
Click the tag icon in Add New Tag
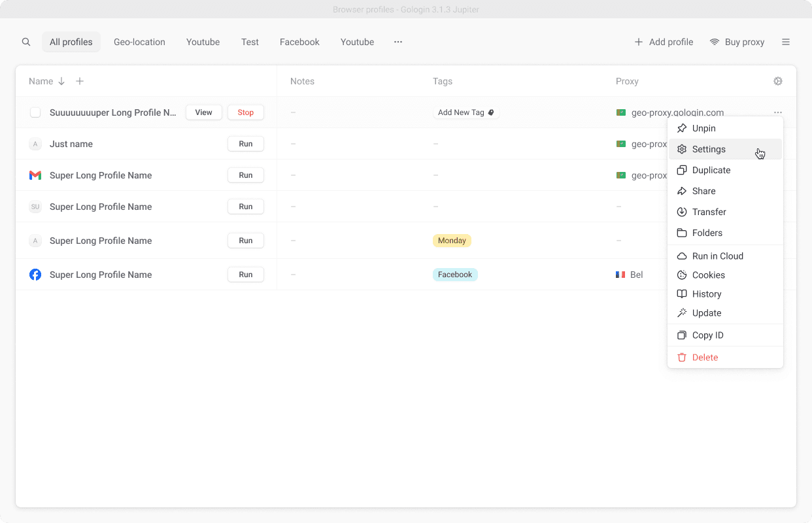pyautogui.click(x=491, y=112)
